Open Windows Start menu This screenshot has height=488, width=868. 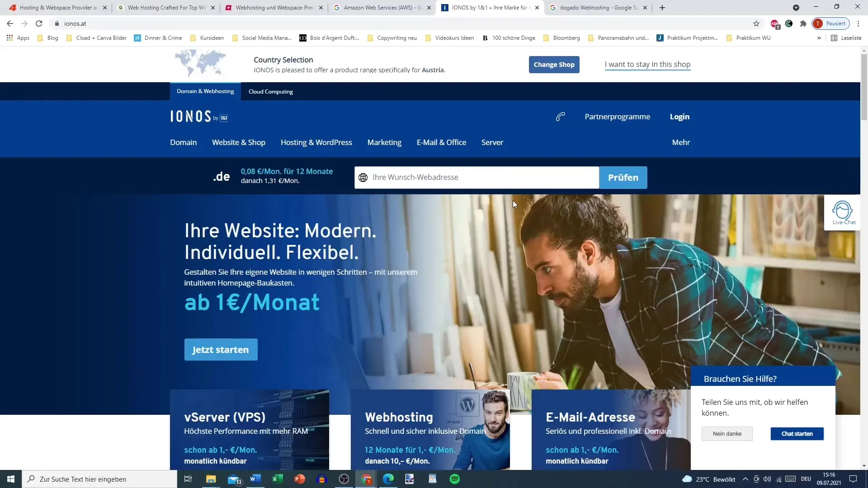click(x=11, y=479)
